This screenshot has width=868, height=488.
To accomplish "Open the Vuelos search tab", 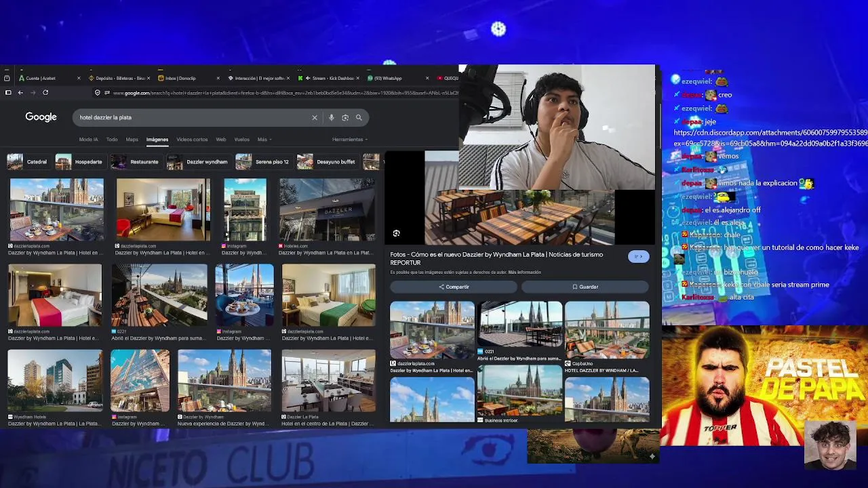I will point(241,140).
